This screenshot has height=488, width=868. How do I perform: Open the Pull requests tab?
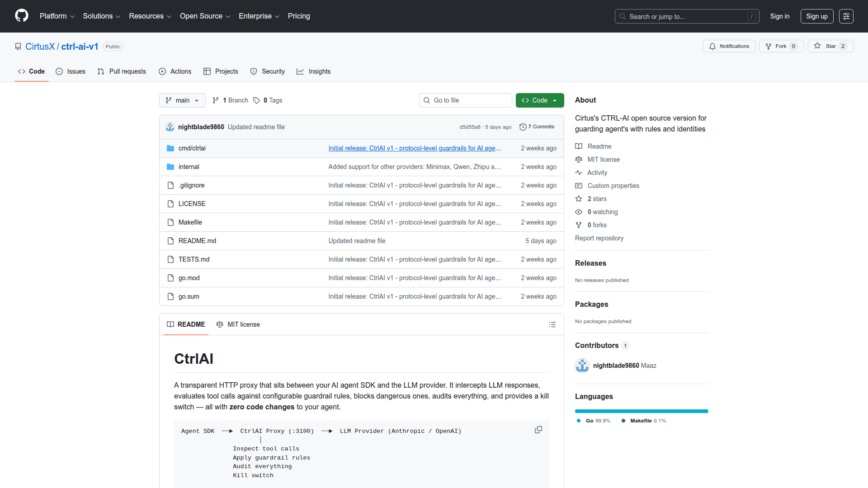coord(122,71)
